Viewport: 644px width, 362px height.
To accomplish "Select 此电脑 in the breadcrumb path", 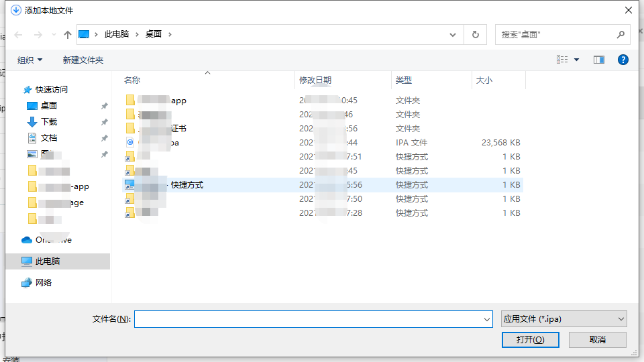I will coord(117,34).
